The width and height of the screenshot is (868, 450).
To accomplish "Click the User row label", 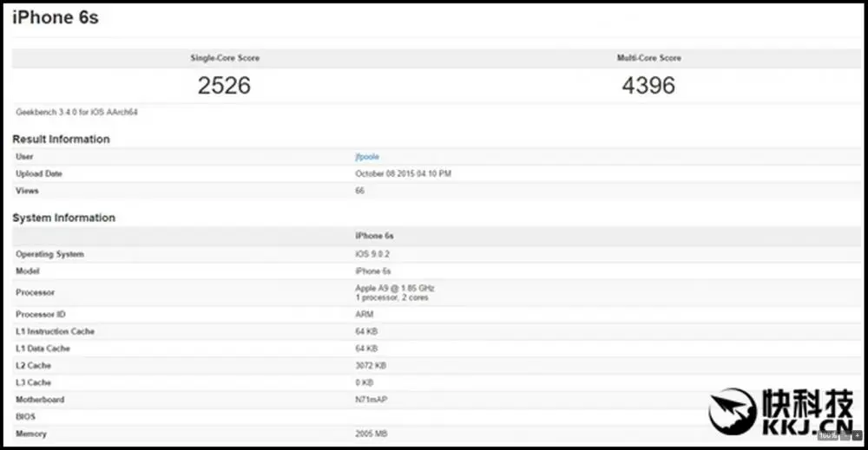I will pos(24,157).
